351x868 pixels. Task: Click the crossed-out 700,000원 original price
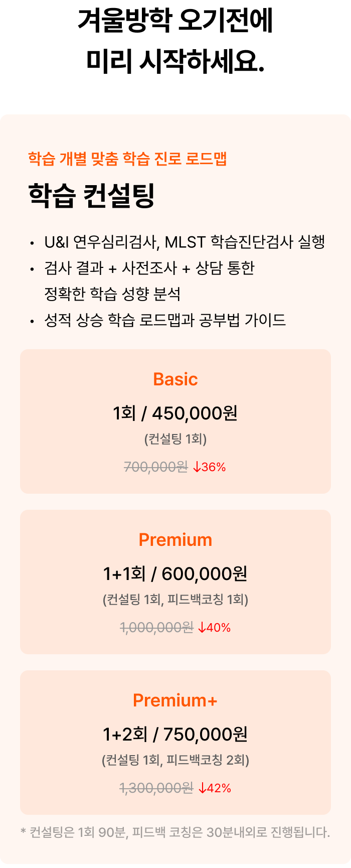tap(155, 467)
